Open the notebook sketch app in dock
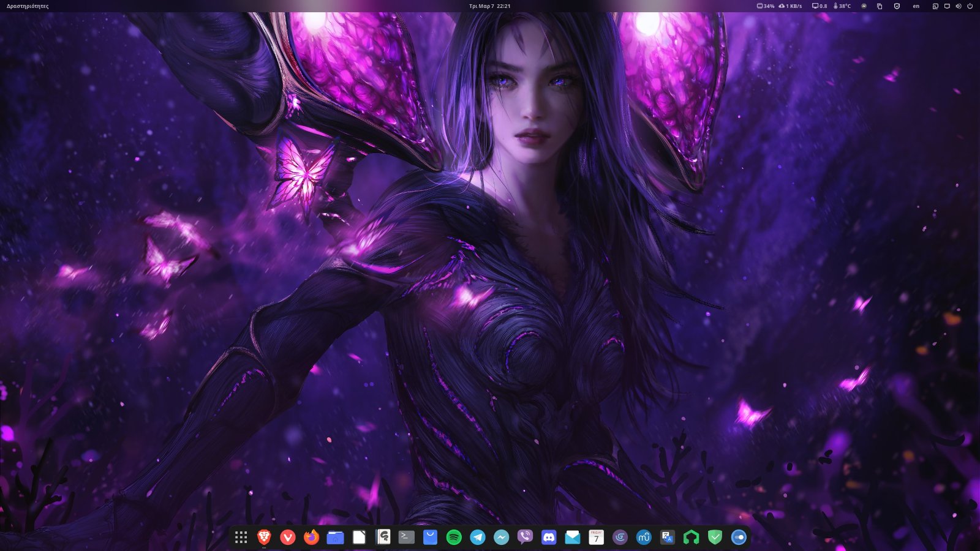The width and height of the screenshot is (980, 551). (x=383, y=538)
